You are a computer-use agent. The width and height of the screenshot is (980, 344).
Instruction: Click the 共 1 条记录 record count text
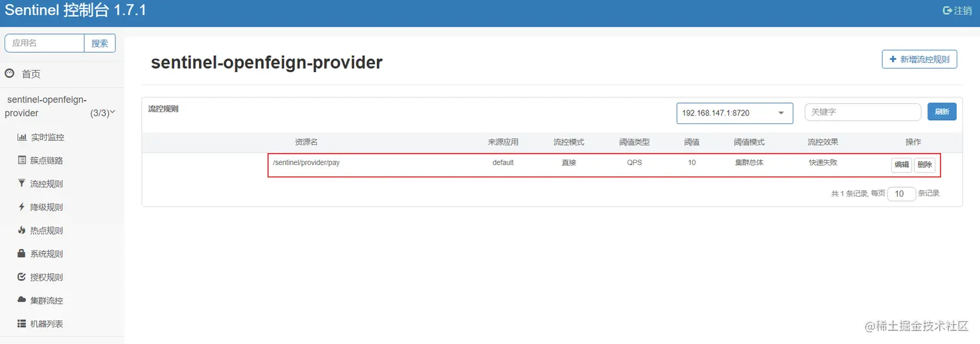point(849,193)
